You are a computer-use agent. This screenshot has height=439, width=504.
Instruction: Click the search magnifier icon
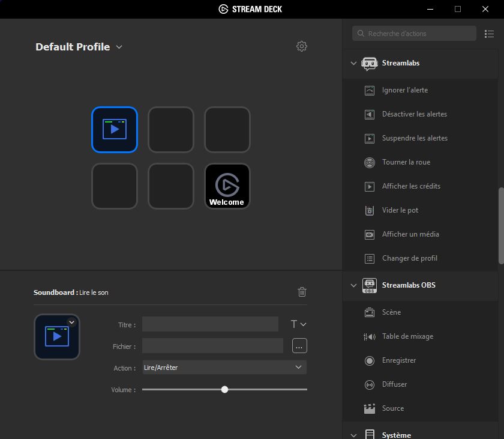(x=361, y=34)
